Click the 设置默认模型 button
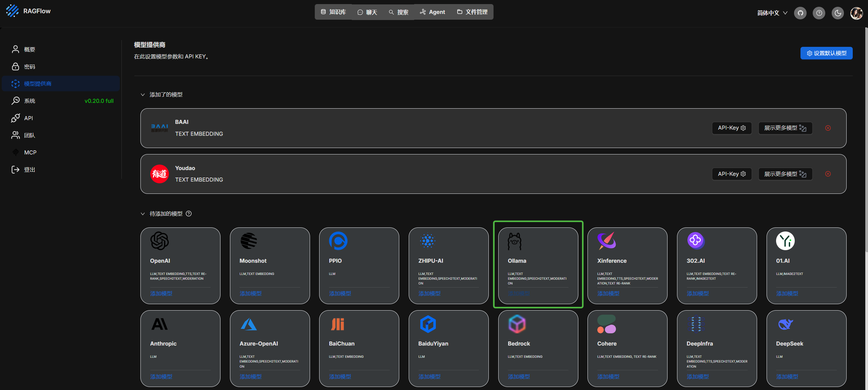868x390 pixels. pos(826,53)
